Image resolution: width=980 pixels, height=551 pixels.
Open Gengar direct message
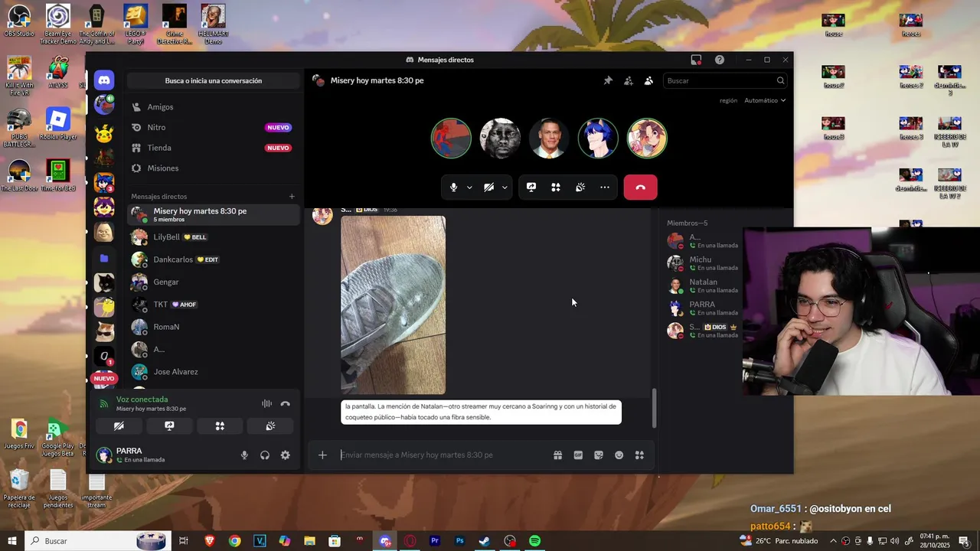click(213, 282)
